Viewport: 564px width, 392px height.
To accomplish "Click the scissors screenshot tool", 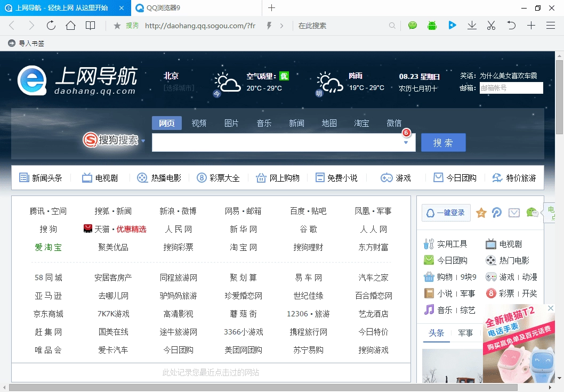I will (492, 25).
